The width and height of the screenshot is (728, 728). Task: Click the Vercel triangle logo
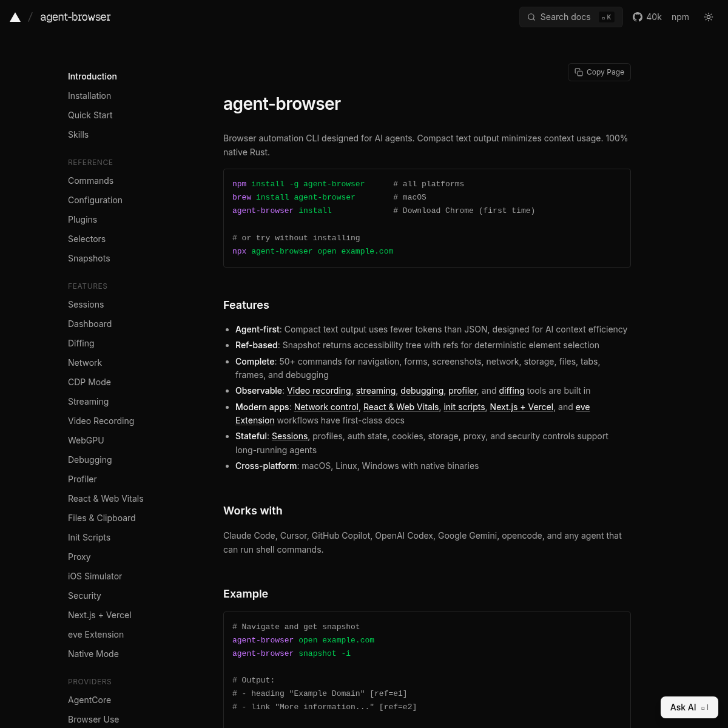click(x=15, y=17)
